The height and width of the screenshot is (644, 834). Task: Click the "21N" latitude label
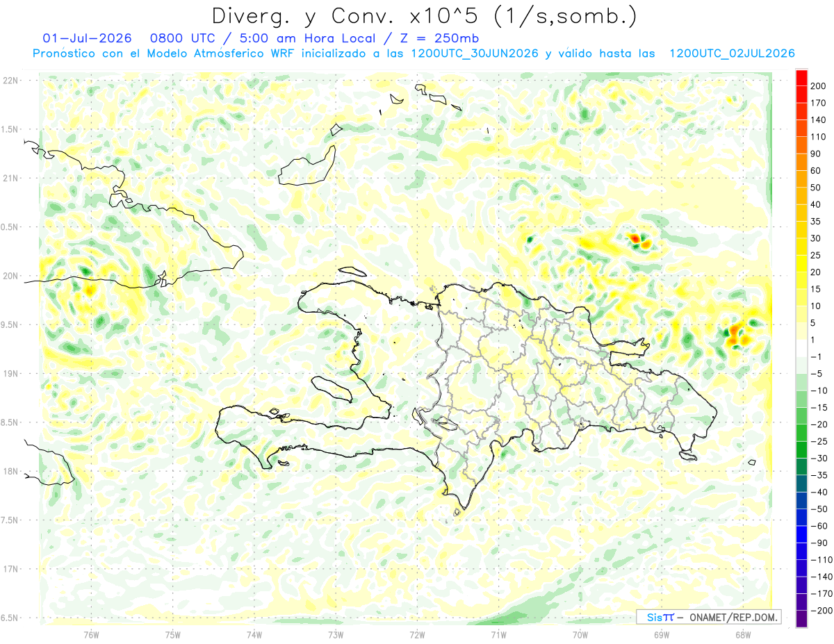coord(10,178)
